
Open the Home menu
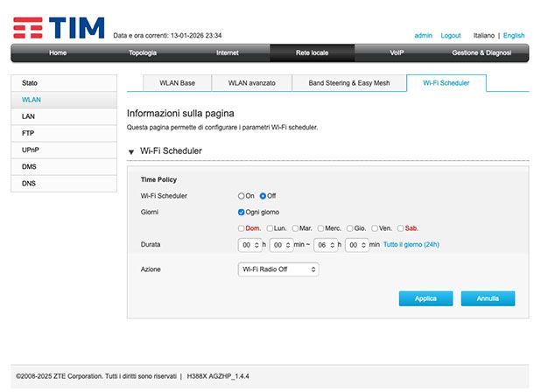(58, 52)
